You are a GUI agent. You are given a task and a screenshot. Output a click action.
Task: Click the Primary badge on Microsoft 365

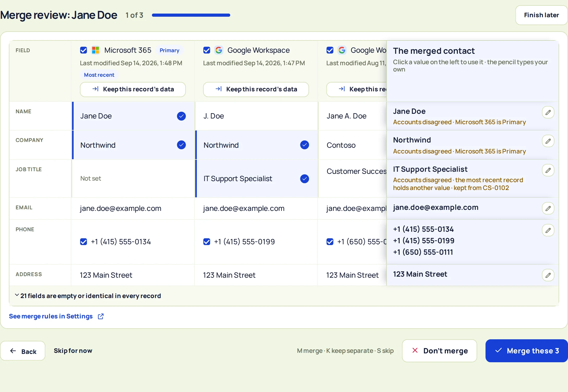169,50
